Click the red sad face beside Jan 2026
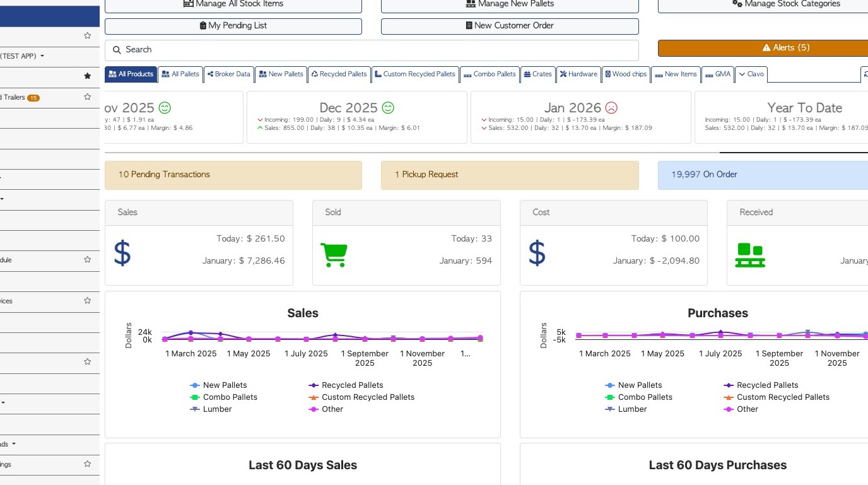 (611, 108)
